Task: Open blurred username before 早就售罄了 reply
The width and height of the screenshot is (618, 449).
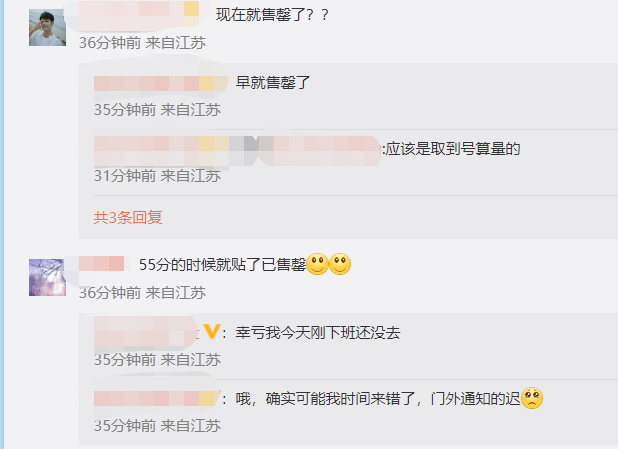Action: pos(161,82)
